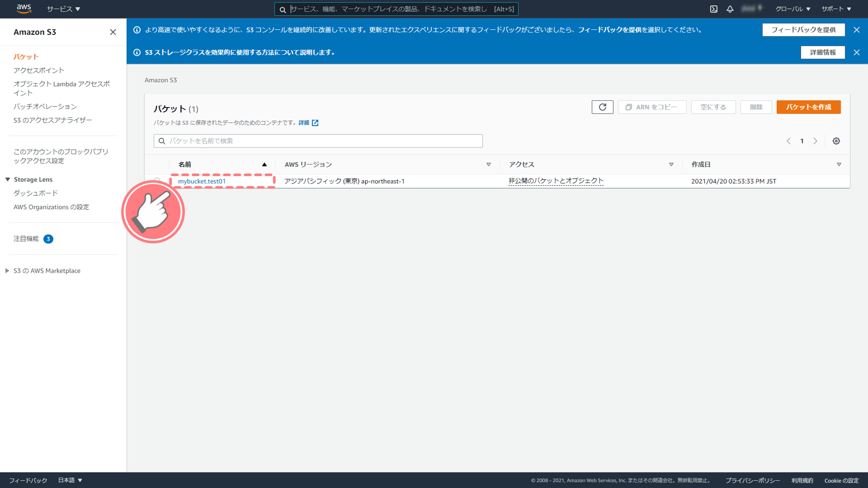This screenshot has width=868, height=488.
Task: Sort by access column arrow
Action: click(x=671, y=164)
